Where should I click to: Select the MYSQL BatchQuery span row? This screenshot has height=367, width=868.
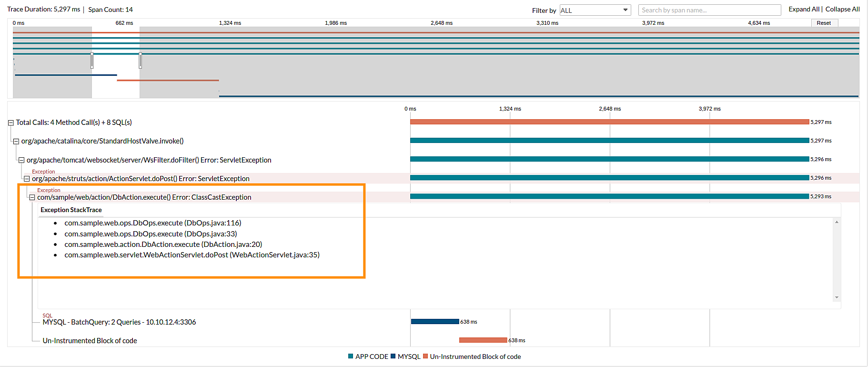(119, 322)
